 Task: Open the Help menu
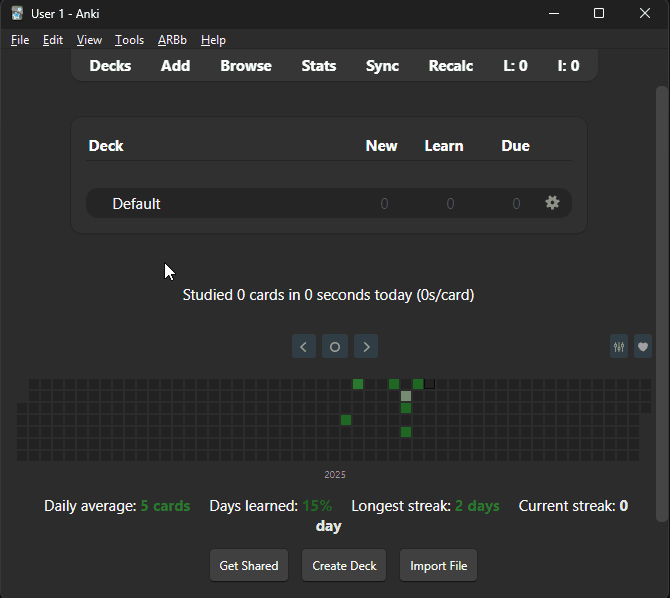(x=213, y=40)
